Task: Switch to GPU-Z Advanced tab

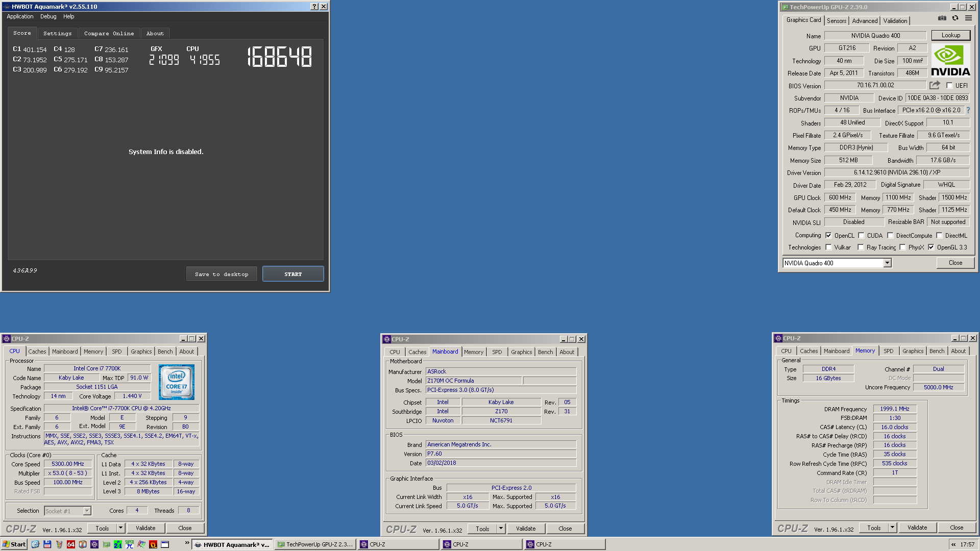Action: (x=865, y=21)
